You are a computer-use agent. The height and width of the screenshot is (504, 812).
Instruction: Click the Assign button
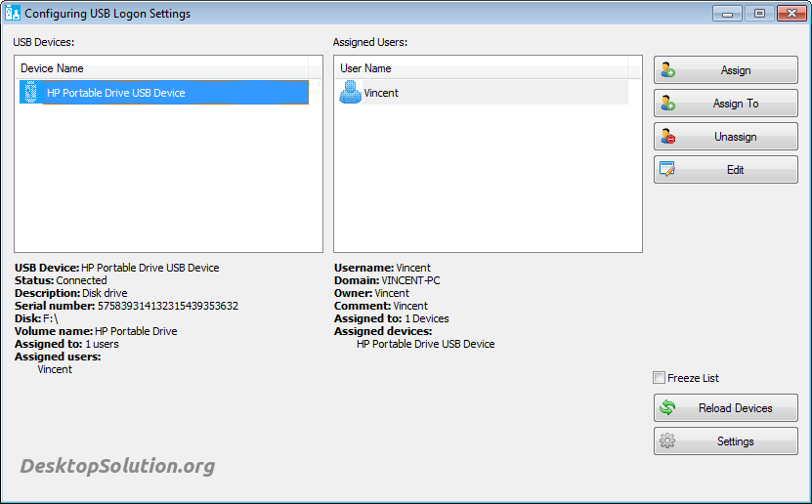(x=725, y=70)
